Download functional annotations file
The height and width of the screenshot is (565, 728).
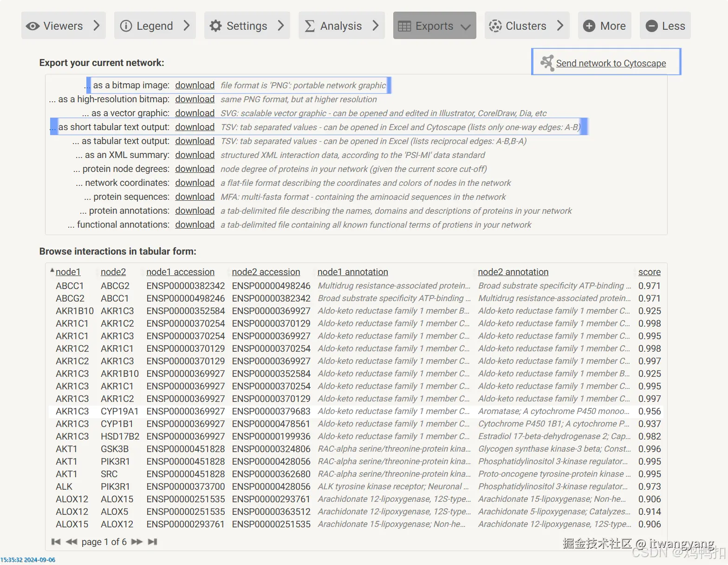pyautogui.click(x=195, y=224)
